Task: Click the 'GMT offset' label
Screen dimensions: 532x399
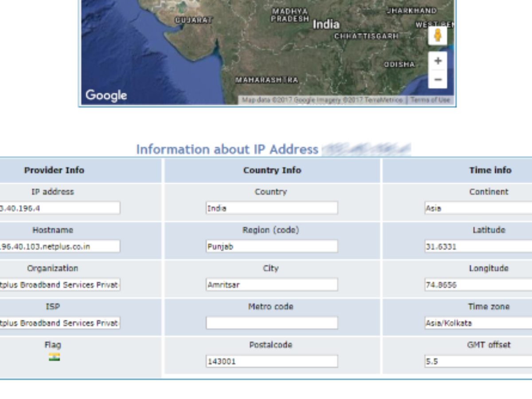Action: [489, 344]
